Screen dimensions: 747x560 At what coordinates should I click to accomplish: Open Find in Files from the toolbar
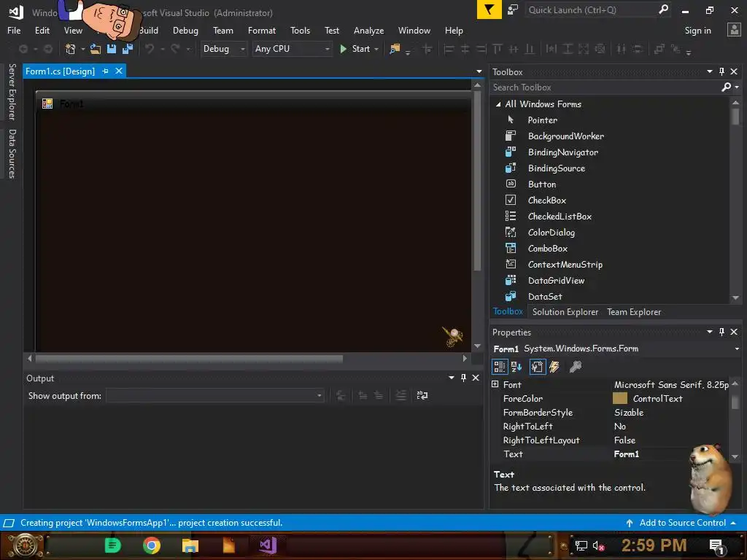[395, 49]
